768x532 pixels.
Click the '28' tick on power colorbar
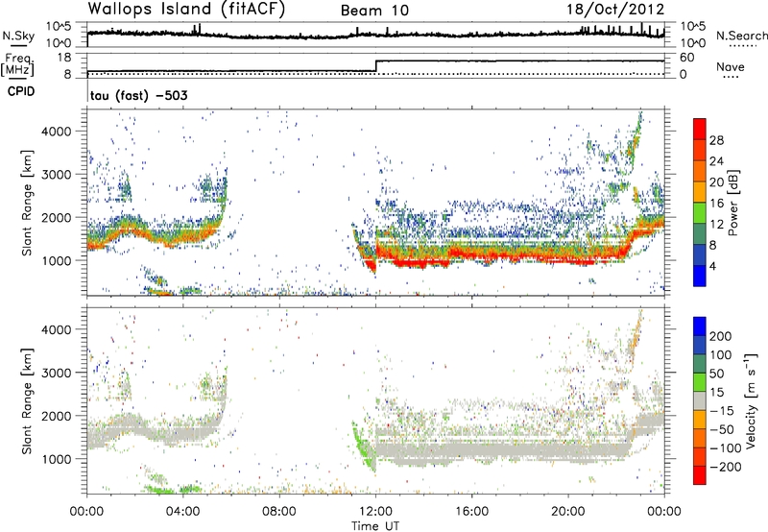[716, 140]
